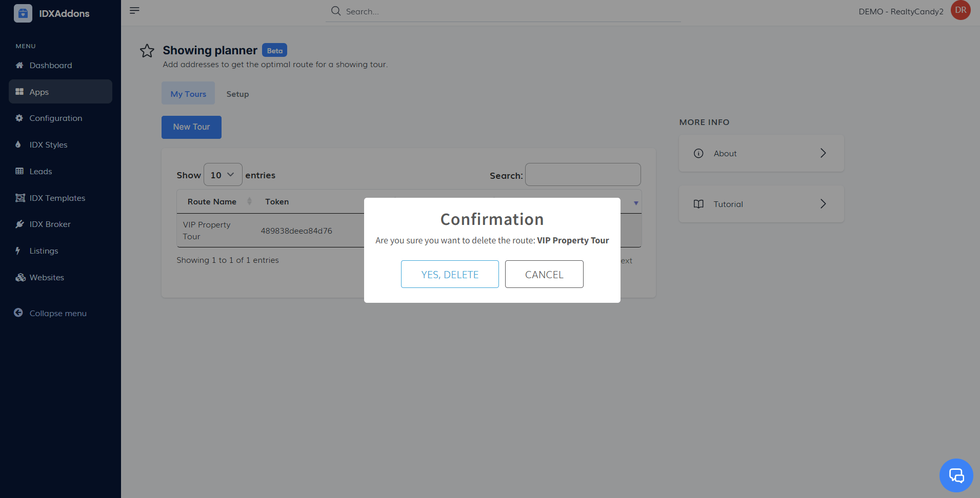This screenshot has height=498, width=980.
Task: Expand the Tutorial panel chevron
Action: (x=823, y=204)
